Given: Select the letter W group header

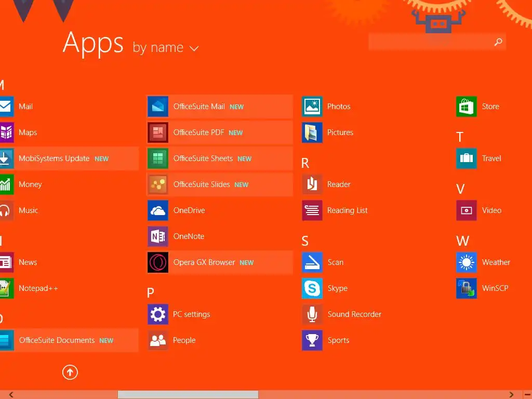Looking at the screenshot, I should 462,241.
